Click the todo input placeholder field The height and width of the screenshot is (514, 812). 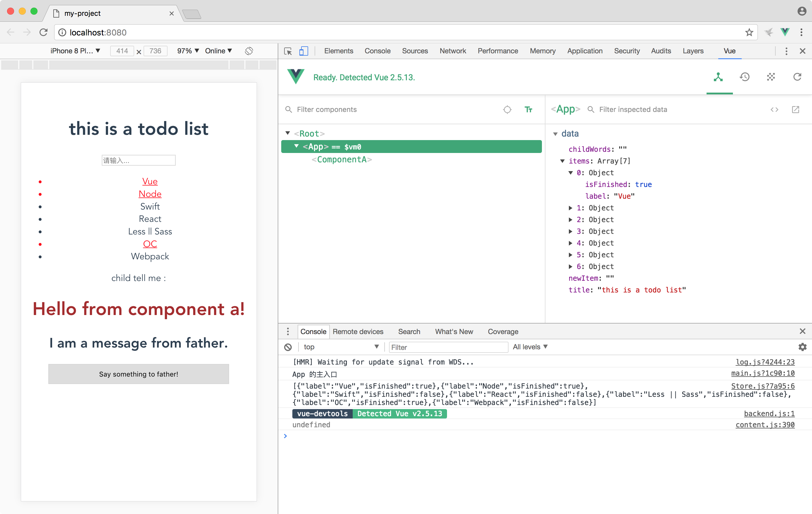(139, 160)
